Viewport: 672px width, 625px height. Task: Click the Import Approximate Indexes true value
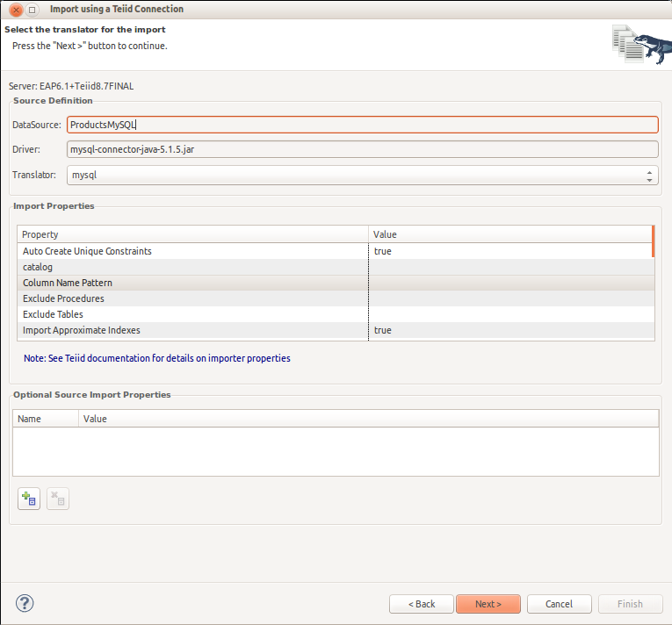click(383, 330)
